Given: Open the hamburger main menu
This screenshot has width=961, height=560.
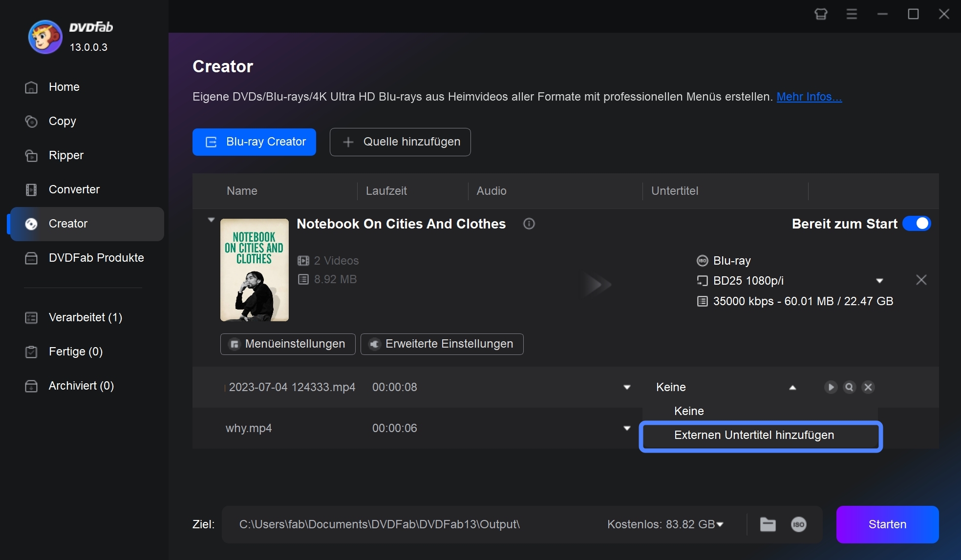Looking at the screenshot, I should [x=852, y=14].
